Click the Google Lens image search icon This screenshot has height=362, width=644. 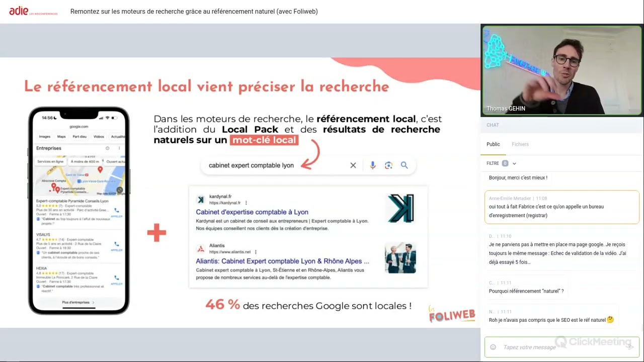point(388,165)
